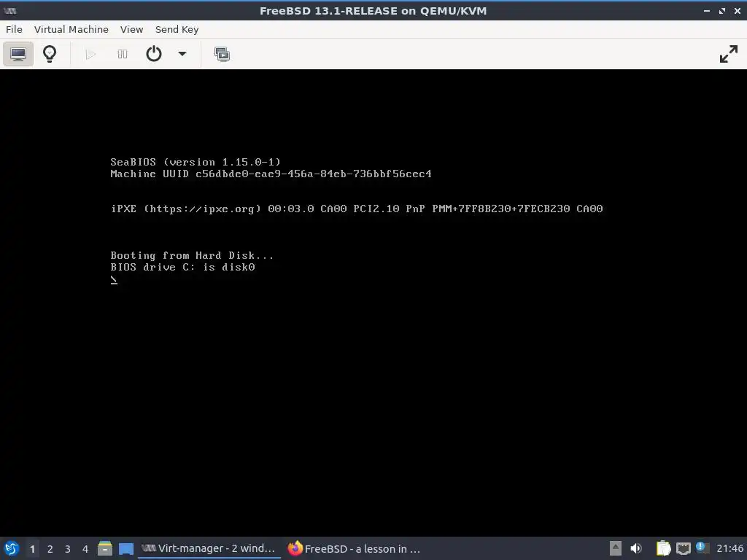Click the show desktop icon in panel
Viewport: 747px width, 560px height.
(125, 548)
